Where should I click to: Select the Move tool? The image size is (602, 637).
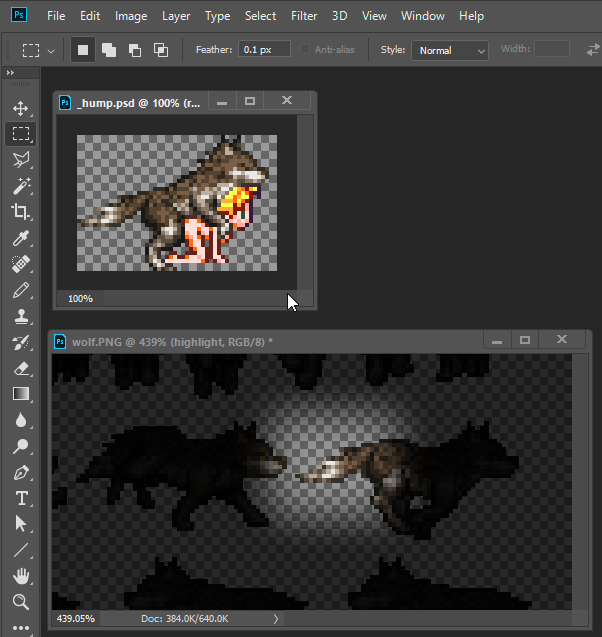pyautogui.click(x=20, y=108)
